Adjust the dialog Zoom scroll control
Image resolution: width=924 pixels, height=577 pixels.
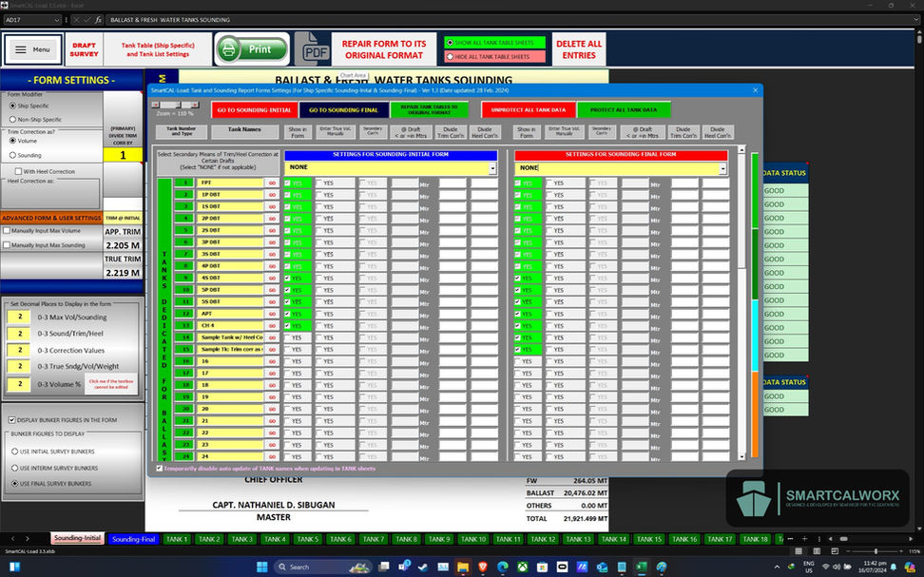pyautogui.click(x=175, y=105)
